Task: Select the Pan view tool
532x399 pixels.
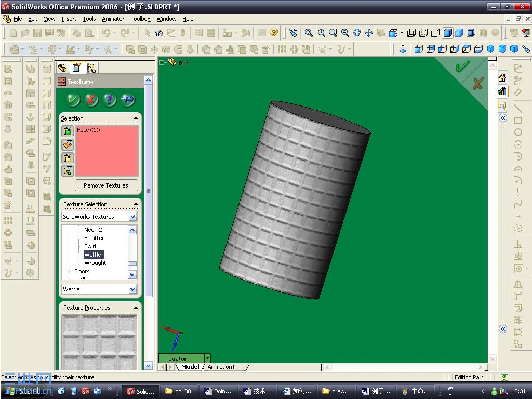Action: (x=369, y=33)
